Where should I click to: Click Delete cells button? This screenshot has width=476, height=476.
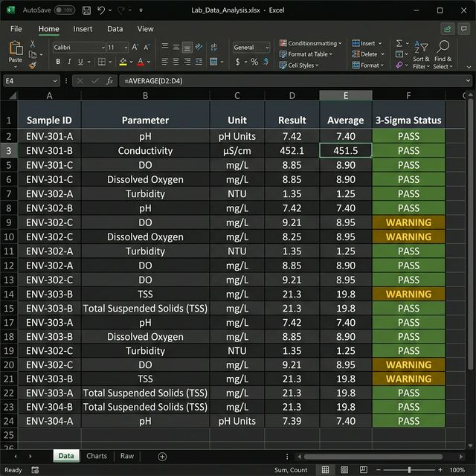click(368, 54)
